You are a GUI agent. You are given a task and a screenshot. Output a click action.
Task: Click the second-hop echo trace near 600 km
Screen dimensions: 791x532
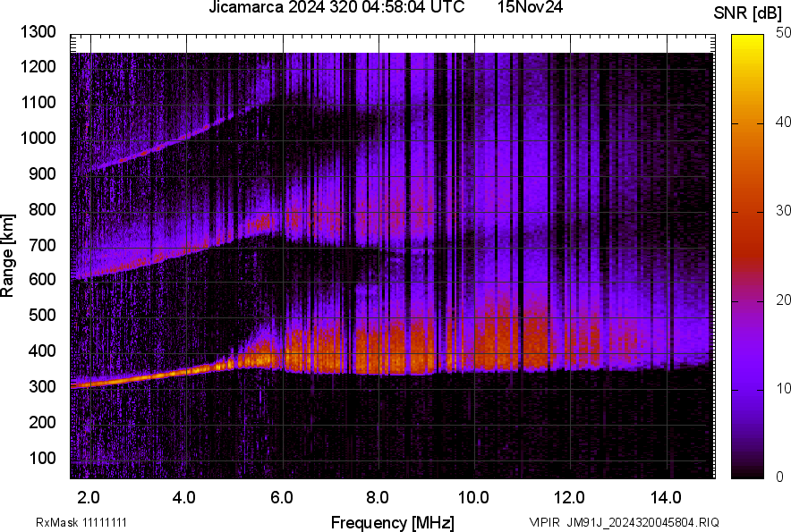(x=98, y=273)
